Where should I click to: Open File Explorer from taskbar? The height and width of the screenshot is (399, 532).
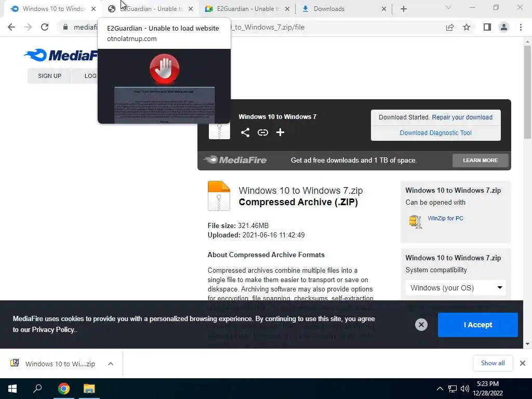pyautogui.click(x=89, y=389)
